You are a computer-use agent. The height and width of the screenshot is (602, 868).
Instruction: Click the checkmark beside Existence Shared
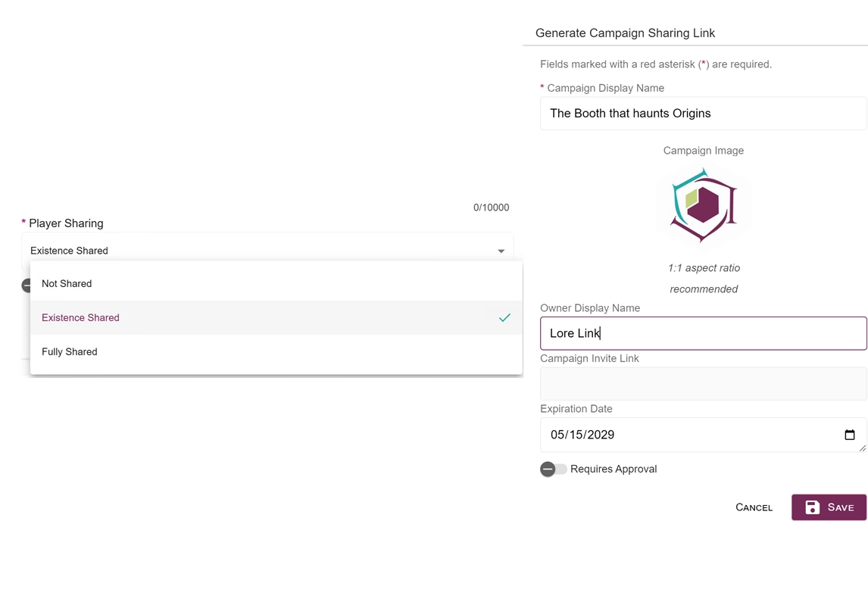504,317
